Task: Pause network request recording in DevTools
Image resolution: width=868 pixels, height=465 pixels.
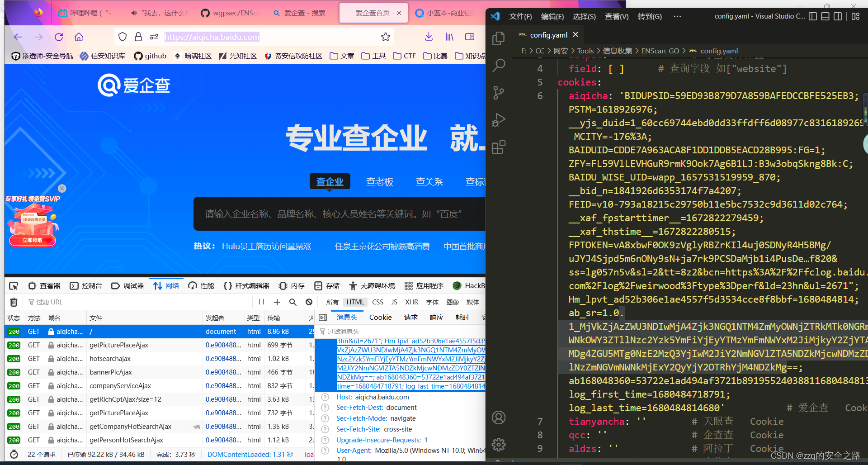Action: pos(260,302)
